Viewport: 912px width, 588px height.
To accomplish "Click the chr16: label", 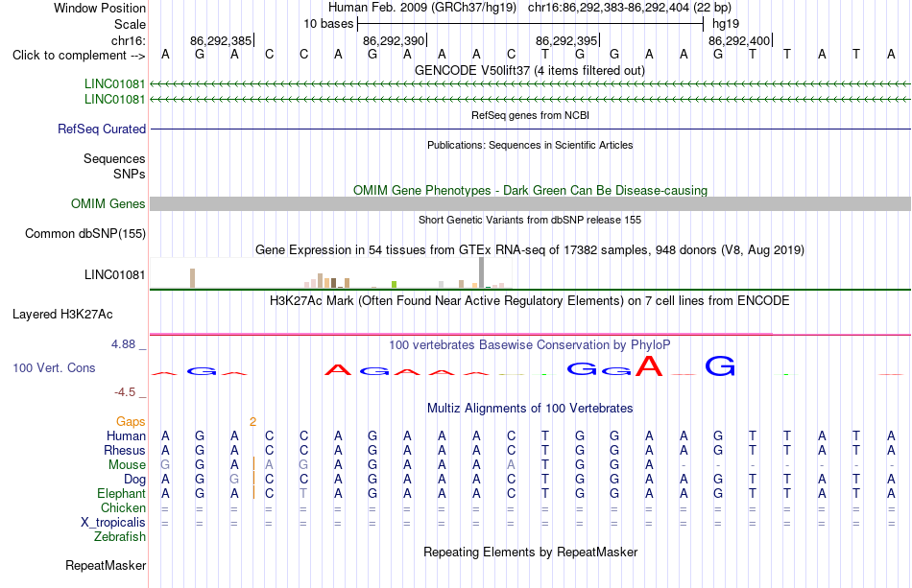I will [x=128, y=40].
